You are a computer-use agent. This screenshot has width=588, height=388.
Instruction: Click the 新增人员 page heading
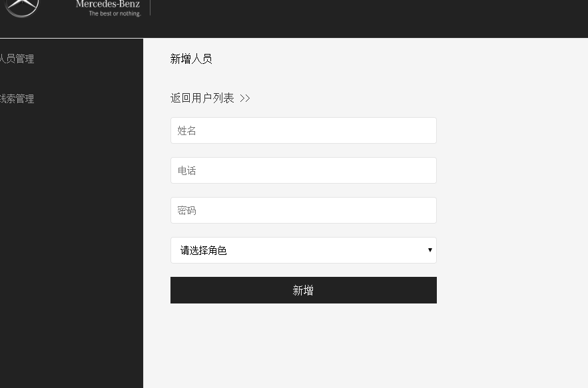click(x=191, y=59)
